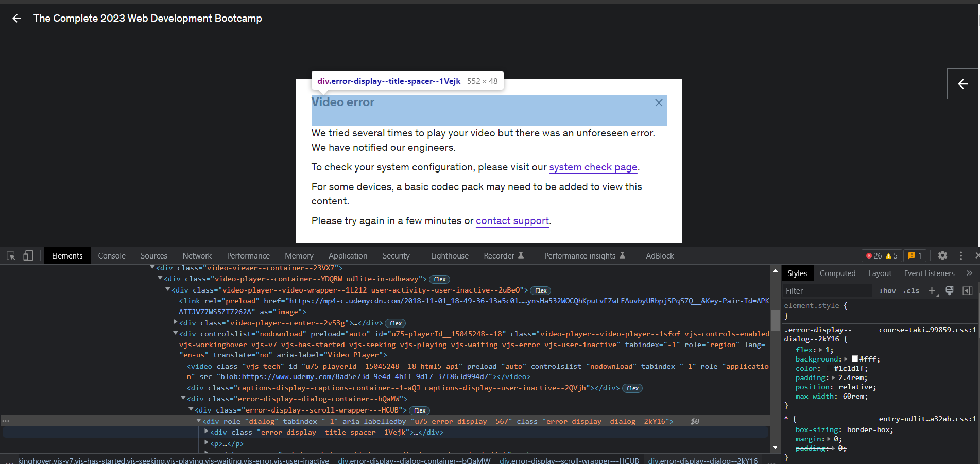Toggle the .cls class editor
The height and width of the screenshot is (464, 980).
911,291
